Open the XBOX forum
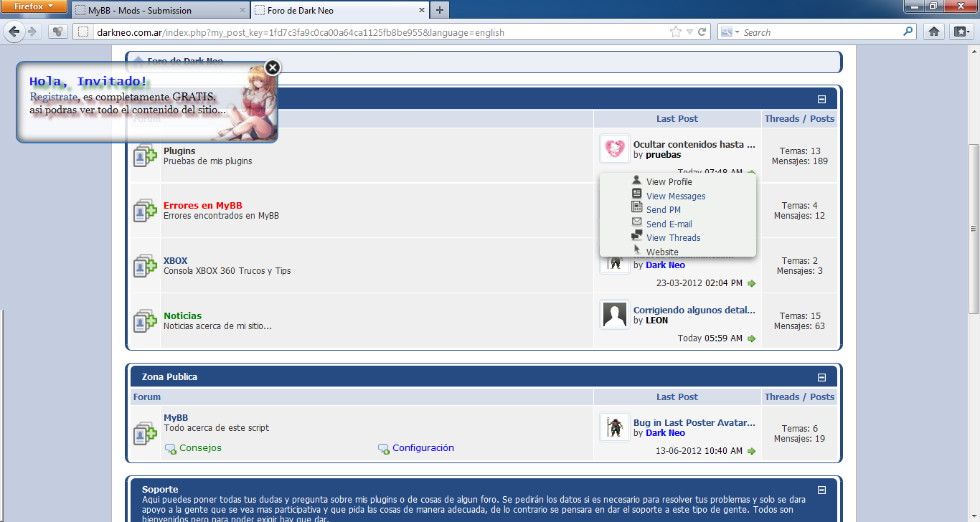 point(176,261)
